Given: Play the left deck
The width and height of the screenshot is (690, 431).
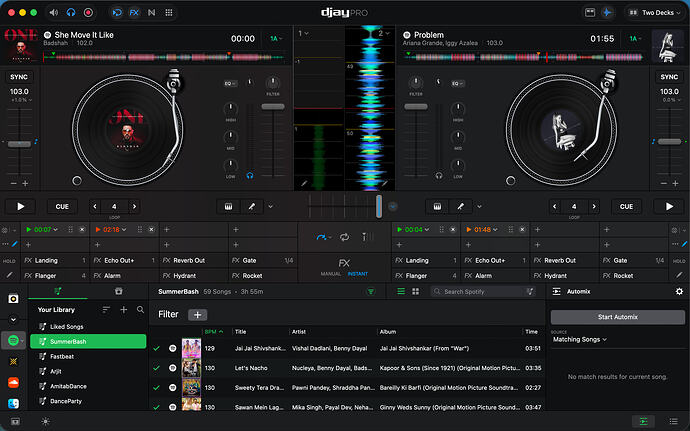Looking at the screenshot, I should click(x=20, y=206).
